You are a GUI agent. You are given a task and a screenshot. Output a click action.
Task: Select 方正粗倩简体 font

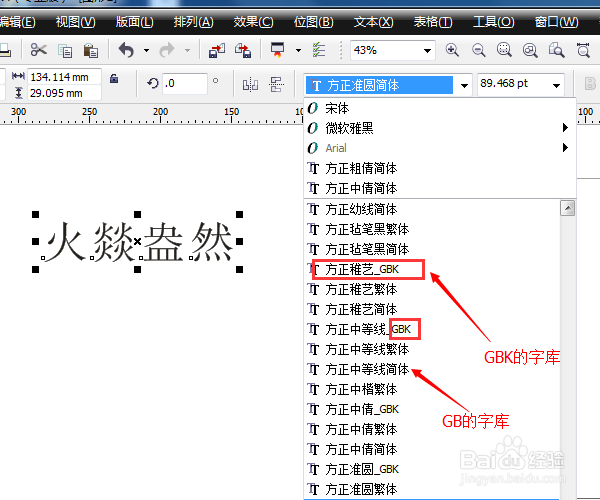pyautogui.click(x=440, y=168)
